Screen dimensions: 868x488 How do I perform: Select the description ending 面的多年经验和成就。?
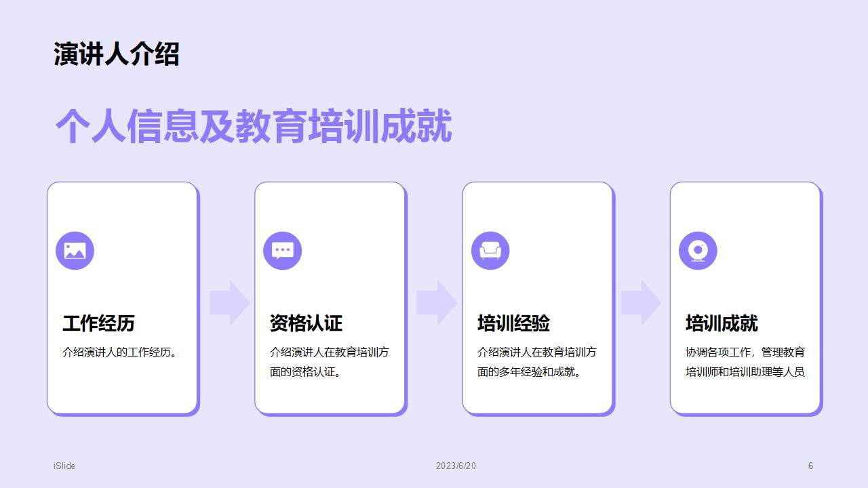pos(537,362)
